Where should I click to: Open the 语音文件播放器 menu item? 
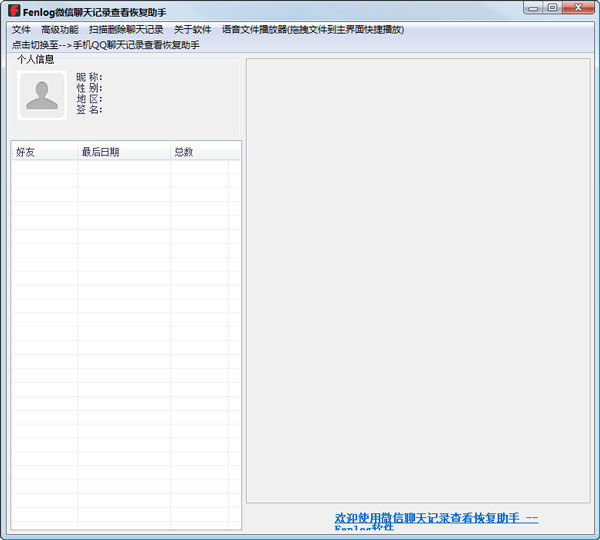click(x=313, y=30)
